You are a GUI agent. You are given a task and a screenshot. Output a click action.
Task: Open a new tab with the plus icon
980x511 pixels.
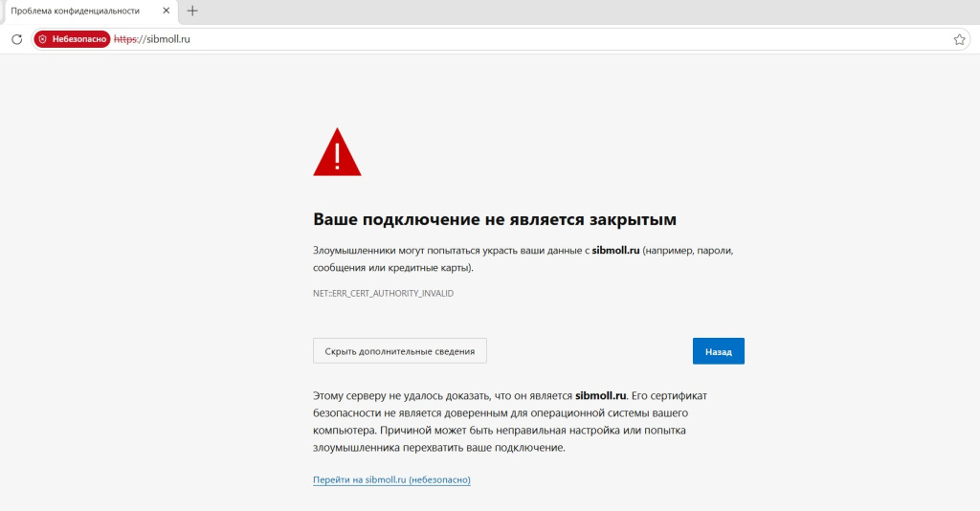[192, 11]
